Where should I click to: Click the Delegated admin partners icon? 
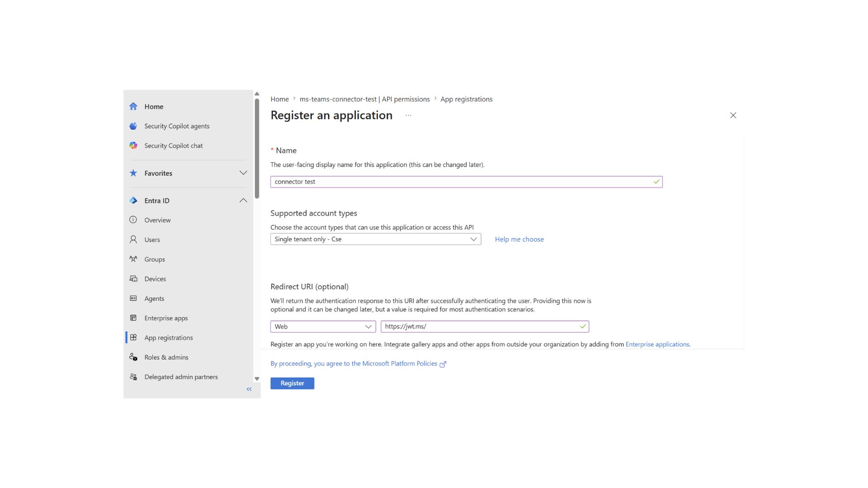point(133,377)
